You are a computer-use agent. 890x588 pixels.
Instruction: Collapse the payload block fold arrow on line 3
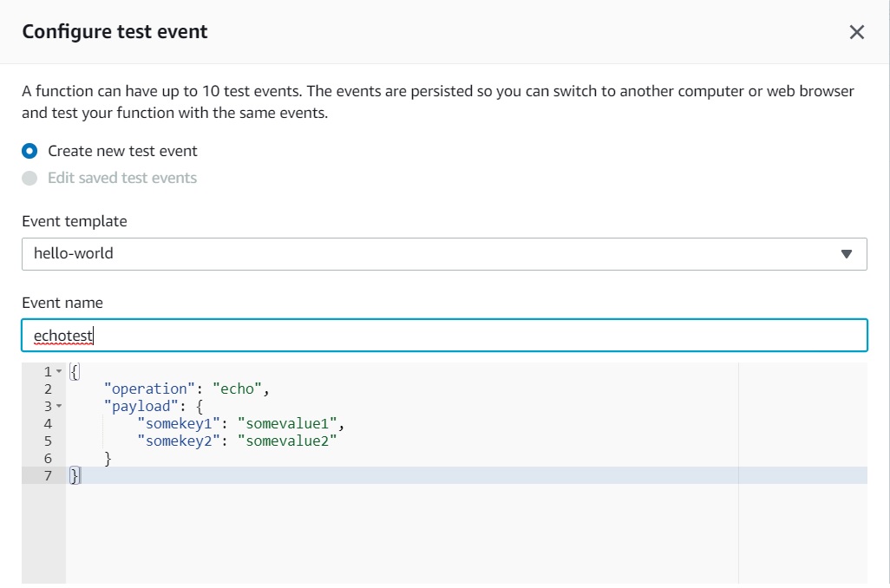(x=59, y=406)
